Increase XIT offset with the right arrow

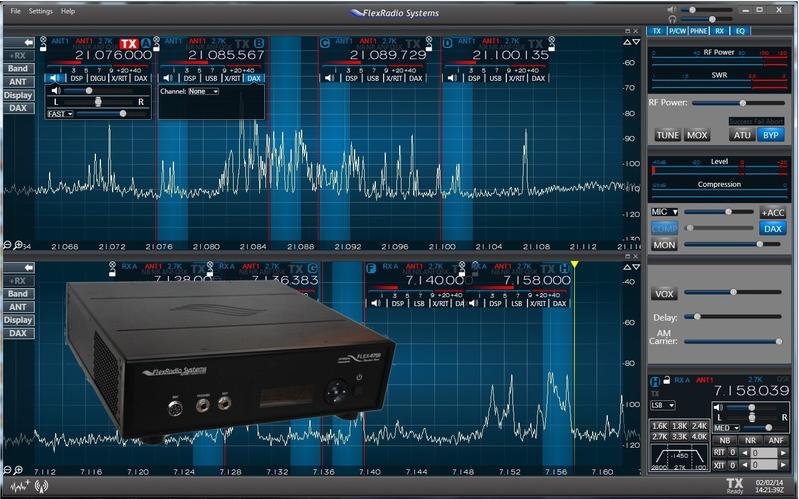tap(783, 464)
